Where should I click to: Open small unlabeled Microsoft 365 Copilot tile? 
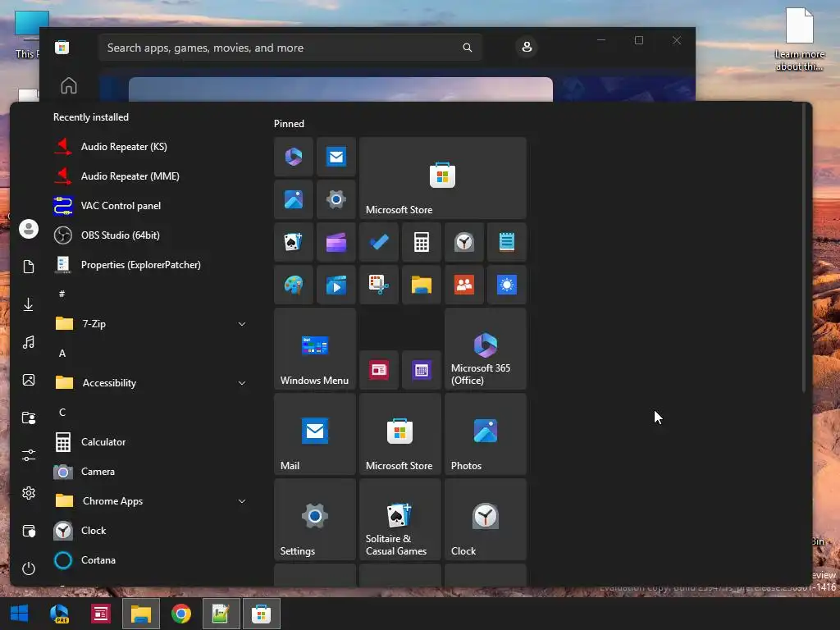294,157
